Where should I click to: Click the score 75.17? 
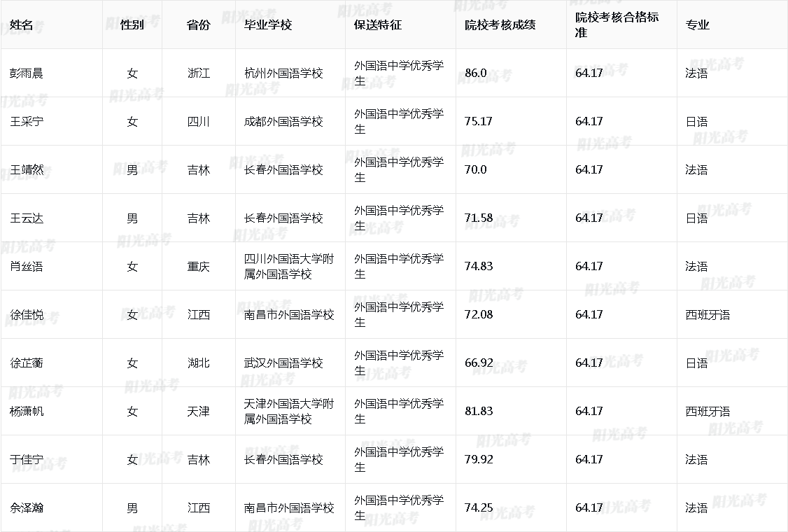coord(479,121)
